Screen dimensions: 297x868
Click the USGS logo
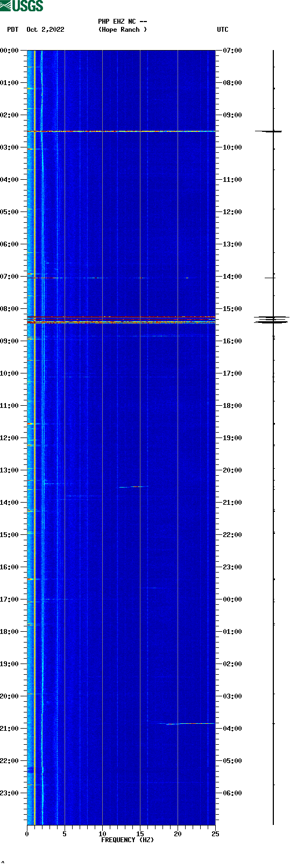click(22, 6)
